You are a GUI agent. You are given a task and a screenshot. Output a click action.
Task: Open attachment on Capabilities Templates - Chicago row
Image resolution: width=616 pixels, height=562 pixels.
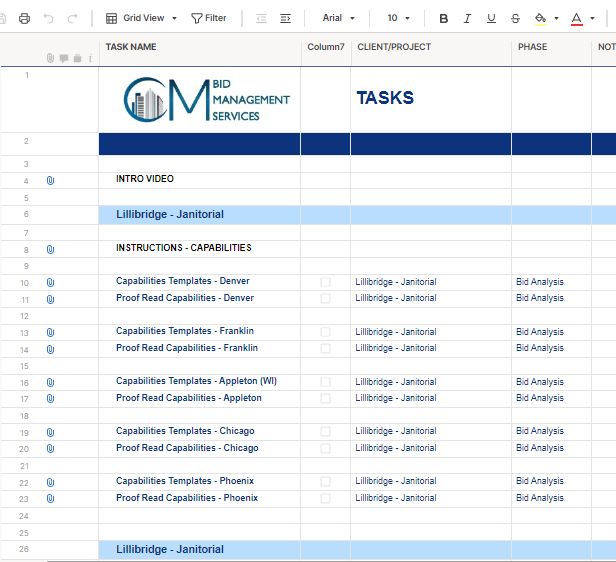[x=50, y=433]
